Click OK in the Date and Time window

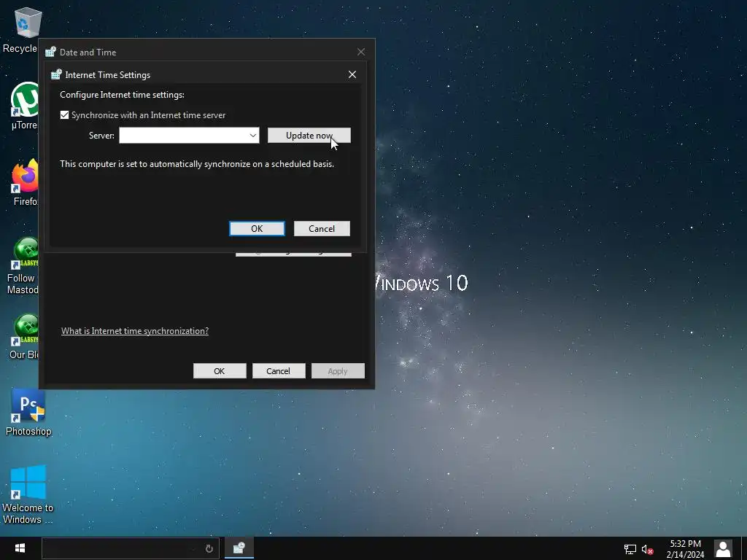[x=220, y=371]
